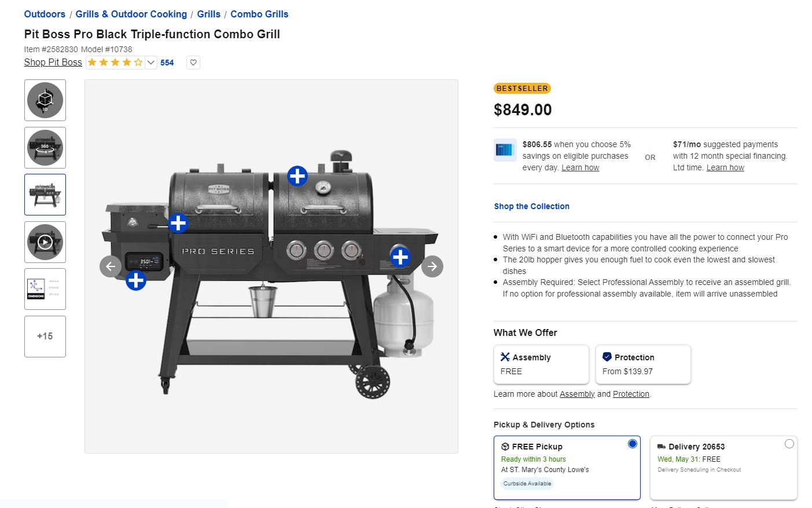Show next image with right arrow
Image resolution: width=812 pixels, height=508 pixels.
(x=432, y=266)
